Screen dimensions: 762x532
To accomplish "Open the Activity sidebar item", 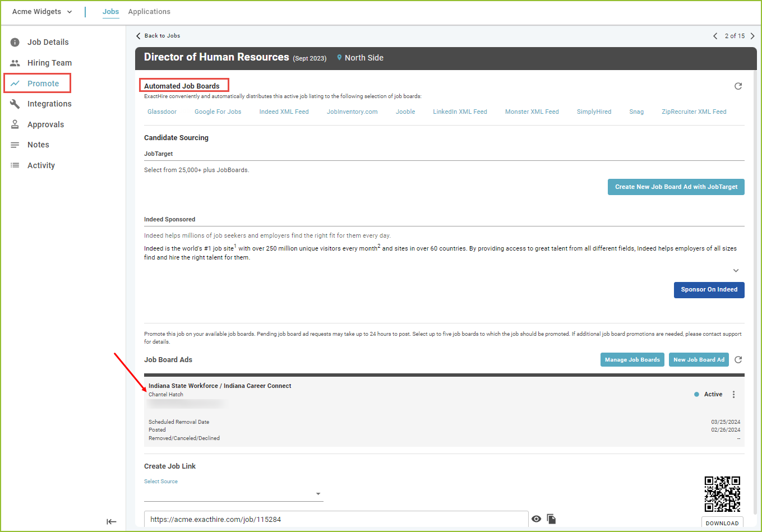I will pyautogui.click(x=41, y=165).
